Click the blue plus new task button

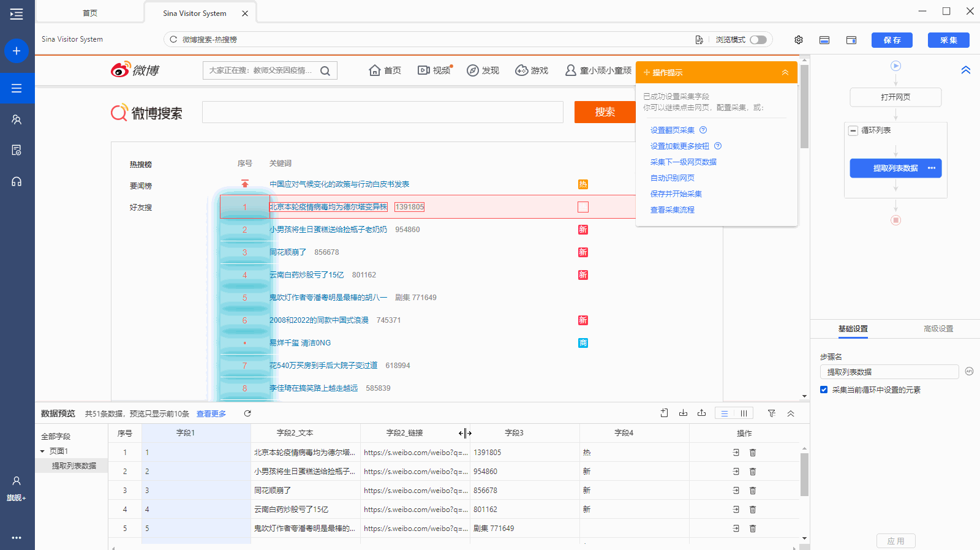point(17,51)
